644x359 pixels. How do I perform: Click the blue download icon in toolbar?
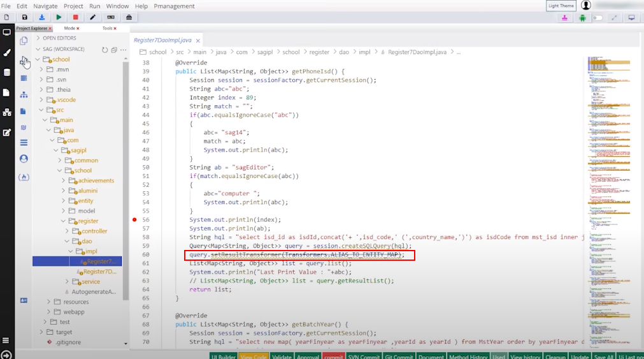click(x=41, y=17)
